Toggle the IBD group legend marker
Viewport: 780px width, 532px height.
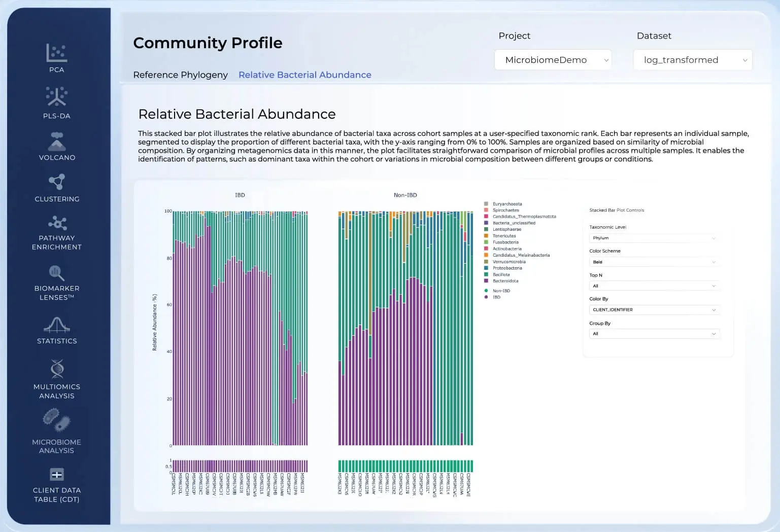tap(486, 297)
